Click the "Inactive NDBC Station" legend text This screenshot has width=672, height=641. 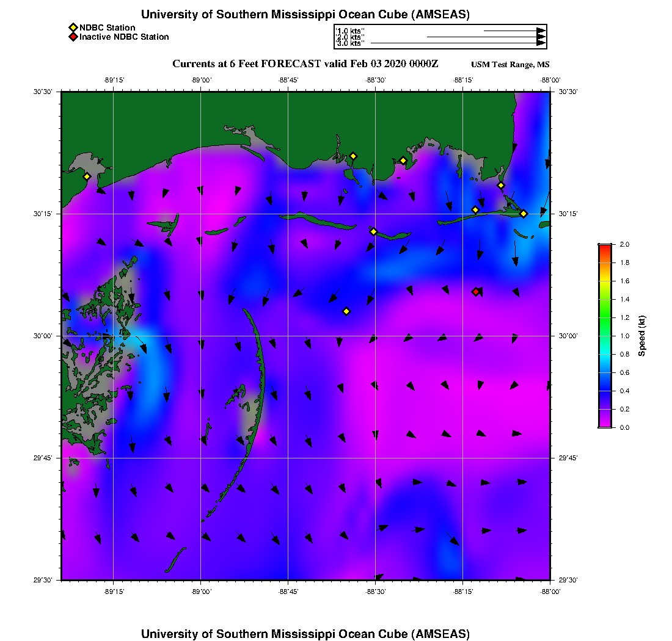point(124,37)
